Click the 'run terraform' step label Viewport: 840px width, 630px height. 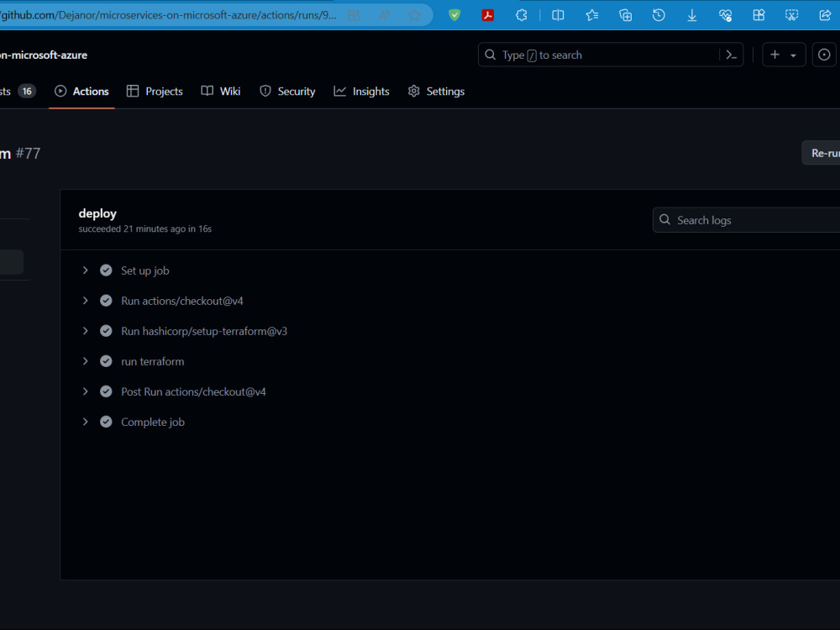tap(153, 361)
